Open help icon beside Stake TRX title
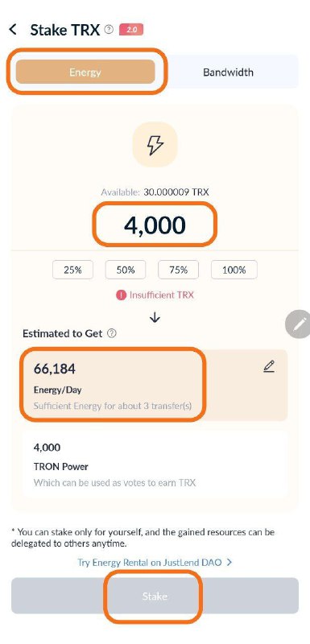The image size is (310, 644). (x=109, y=30)
